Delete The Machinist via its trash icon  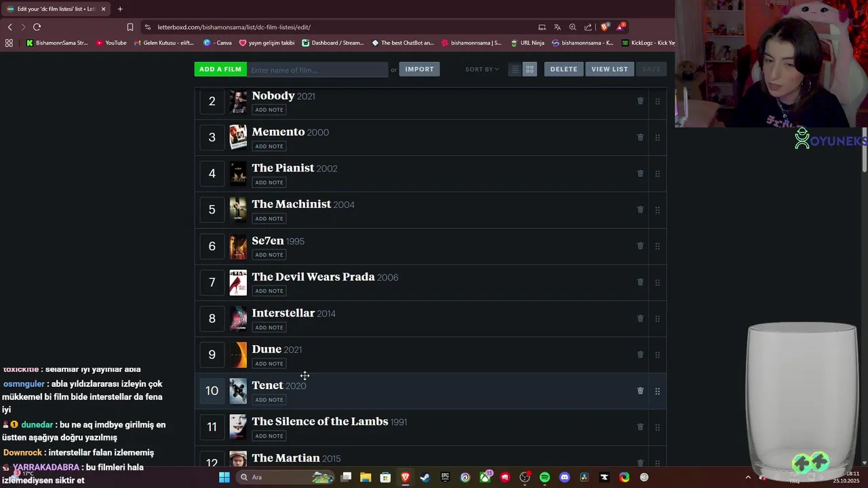(640, 209)
